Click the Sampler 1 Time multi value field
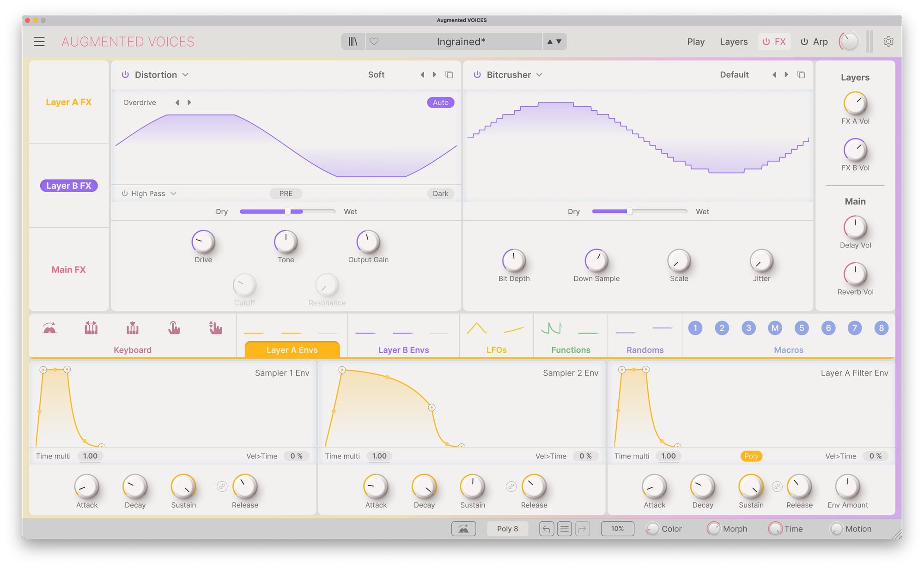 90,456
